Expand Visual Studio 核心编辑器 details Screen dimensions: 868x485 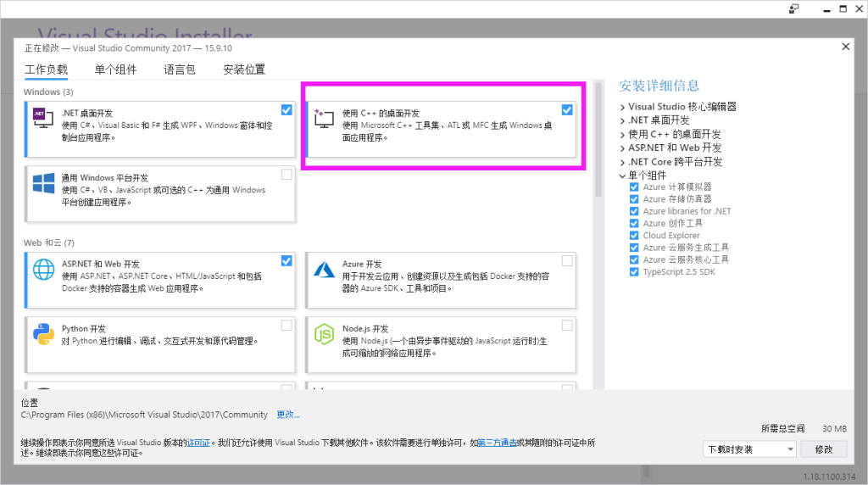[623, 108]
